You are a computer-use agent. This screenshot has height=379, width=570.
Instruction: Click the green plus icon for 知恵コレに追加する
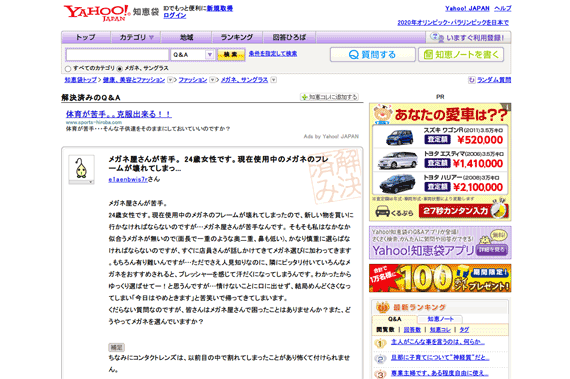pos(304,97)
